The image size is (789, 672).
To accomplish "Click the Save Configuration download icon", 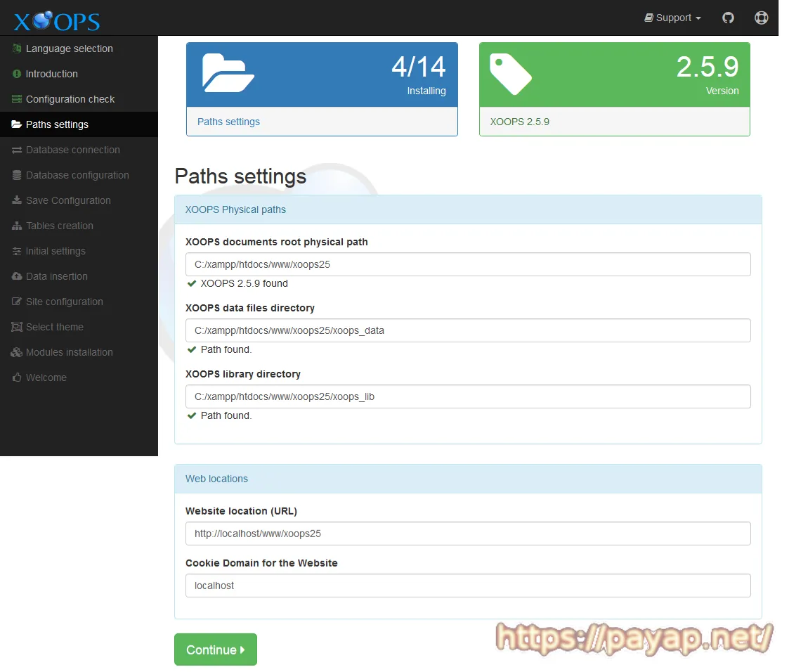I will point(17,200).
